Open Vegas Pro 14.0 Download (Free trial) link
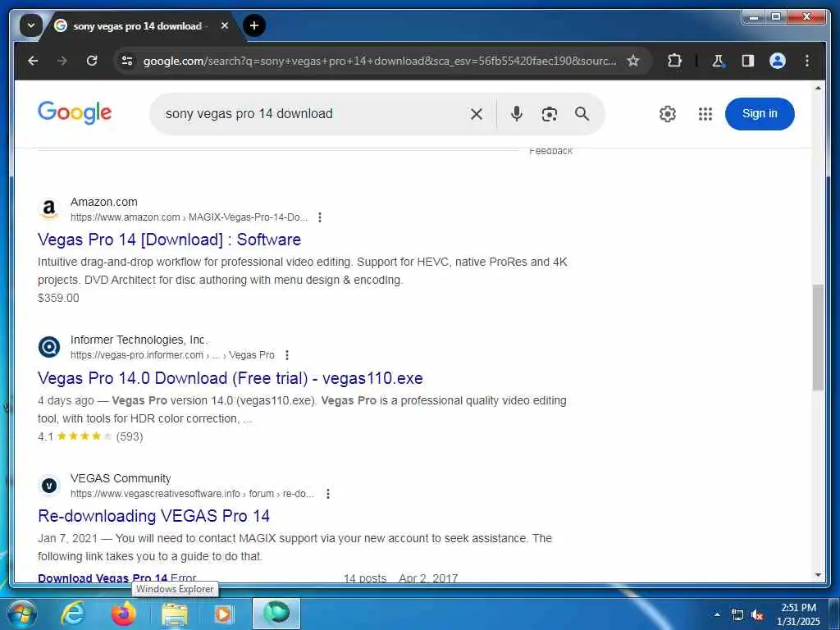 click(231, 378)
